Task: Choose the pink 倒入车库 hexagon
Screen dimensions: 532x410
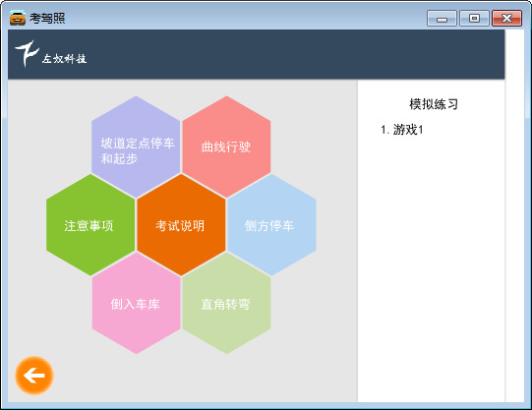Action: point(136,304)
